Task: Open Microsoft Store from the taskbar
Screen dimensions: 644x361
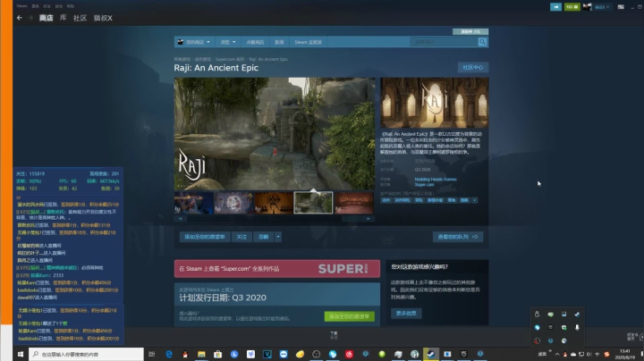Action: pos(217,354)
